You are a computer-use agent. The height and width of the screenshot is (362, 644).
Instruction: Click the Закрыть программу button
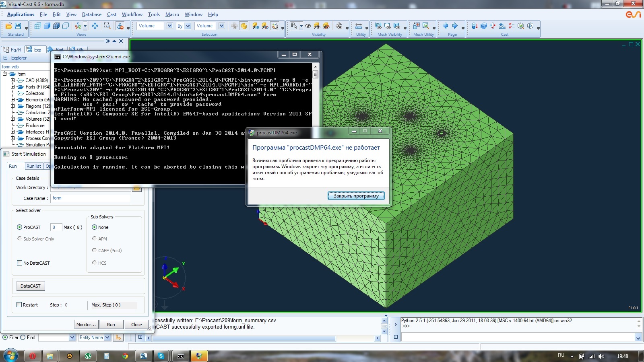tap(356, 196)
